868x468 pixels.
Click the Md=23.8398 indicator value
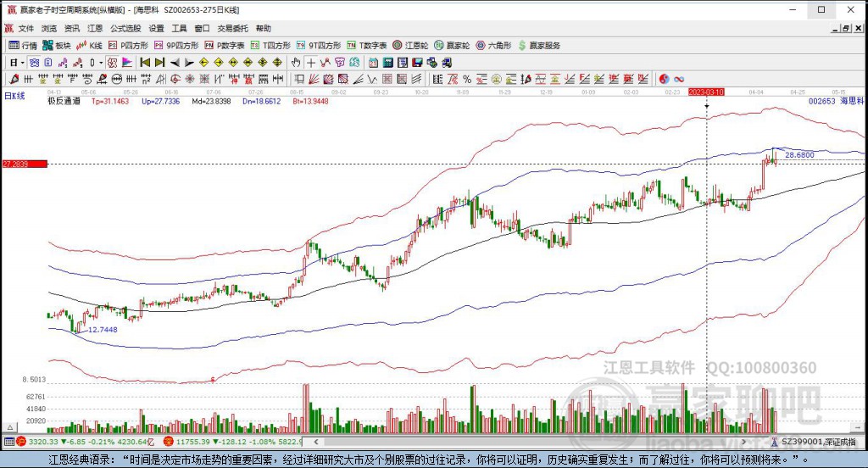211,102
